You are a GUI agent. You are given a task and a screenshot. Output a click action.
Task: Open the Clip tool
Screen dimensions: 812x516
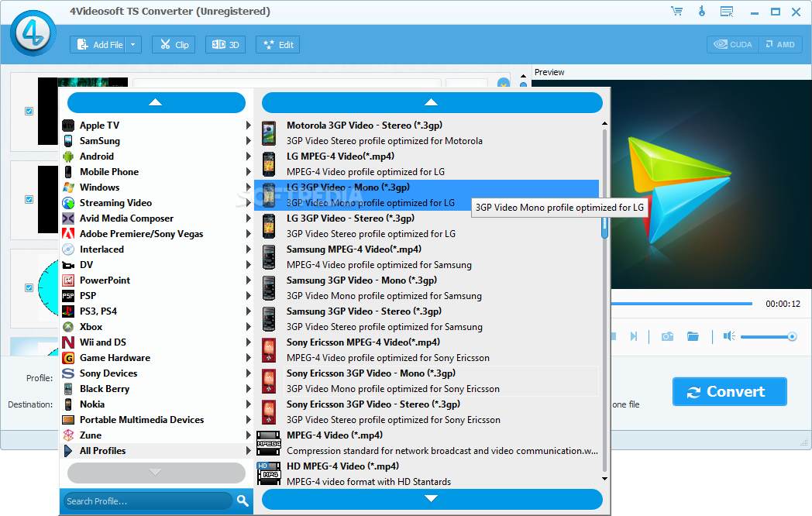(x=174, y=45)
